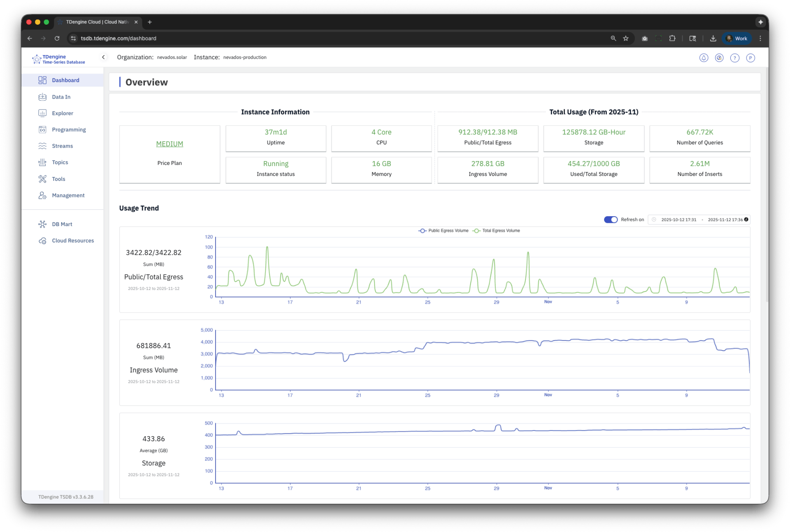The image size is (790, 532).
Task: Turn off the Refresh on toggle
Action: click(611, 220)
